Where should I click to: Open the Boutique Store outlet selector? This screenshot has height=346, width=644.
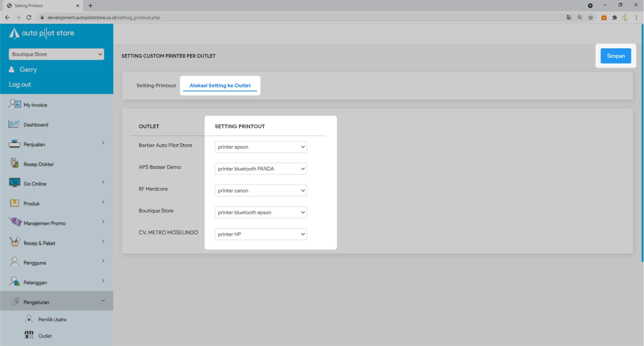[56, 54]
